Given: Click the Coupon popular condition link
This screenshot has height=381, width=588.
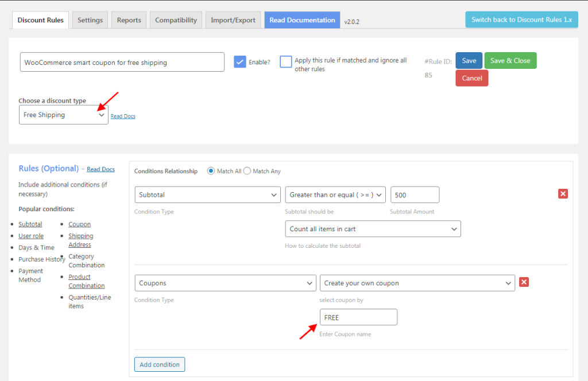Looking at the screenshot, I should click(x=79, y=224).
